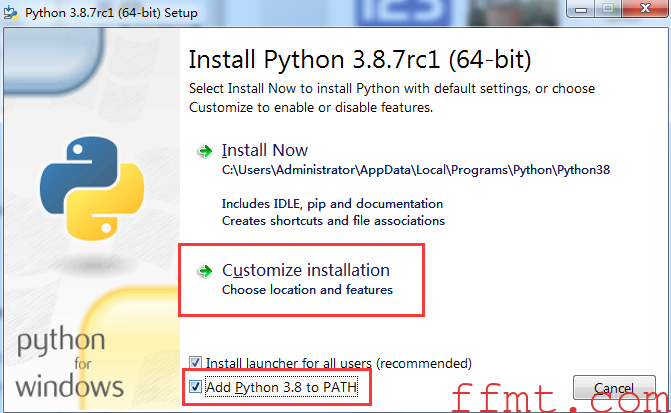
Task: Click the 'Install Python 3.8.7rc1 (64-bit)' heading
Action: click(x=360, y=59)
